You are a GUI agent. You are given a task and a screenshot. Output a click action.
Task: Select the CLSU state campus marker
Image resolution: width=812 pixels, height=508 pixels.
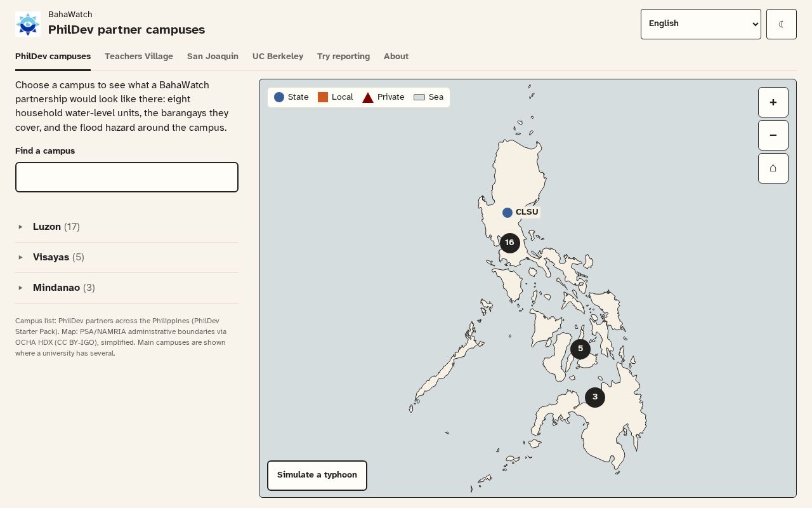coord(507,213)
